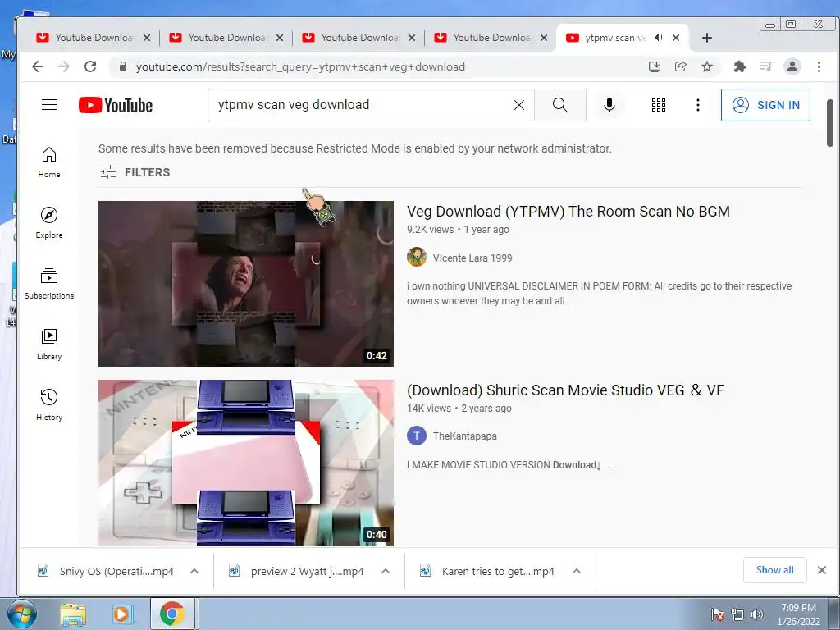840x630 pixels.
Task: Switch to the second Youtube Download tab
Action: [224, 38]
